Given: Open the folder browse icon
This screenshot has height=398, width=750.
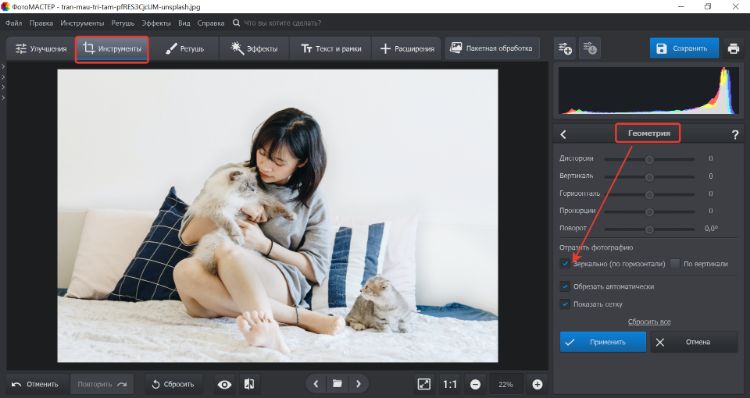Looking at the screenshot, I should click(x=337, y=384).
